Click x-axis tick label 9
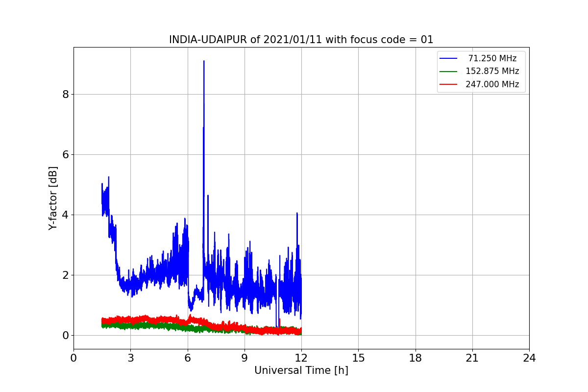 [x=245, y=358]
